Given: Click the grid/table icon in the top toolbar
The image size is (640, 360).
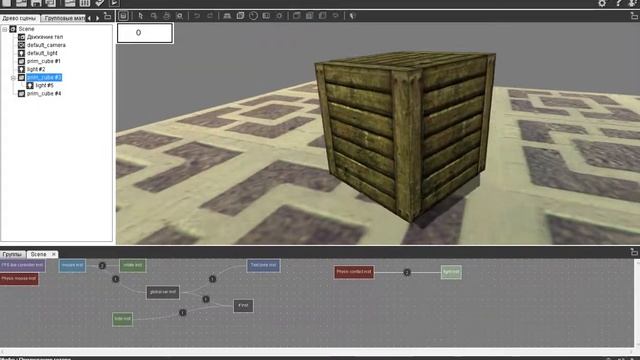Looking at the screenshot, I should click(84, 3).
